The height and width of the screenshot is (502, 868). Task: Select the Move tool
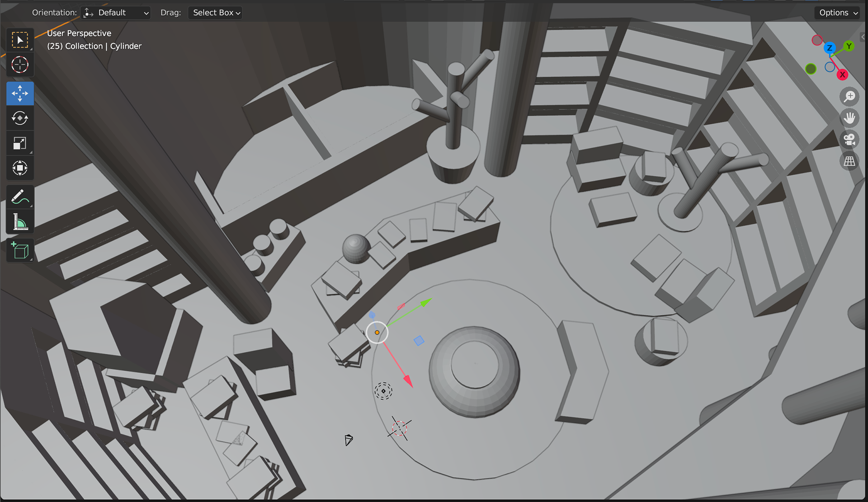(20, 94)
